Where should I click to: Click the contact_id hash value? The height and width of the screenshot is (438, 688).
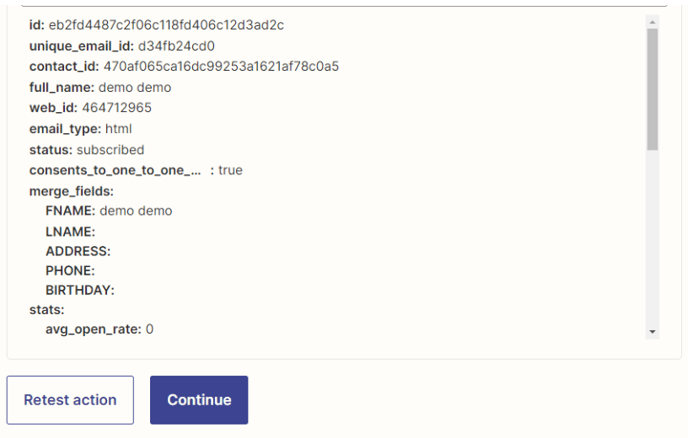pos(221,66)
